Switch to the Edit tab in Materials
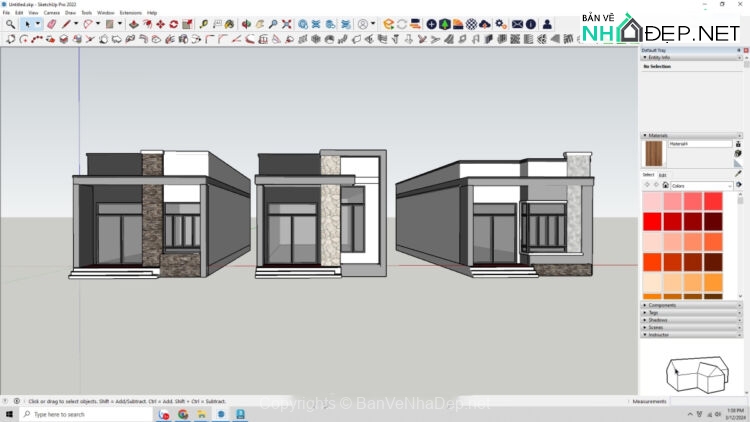 point(662,175)
